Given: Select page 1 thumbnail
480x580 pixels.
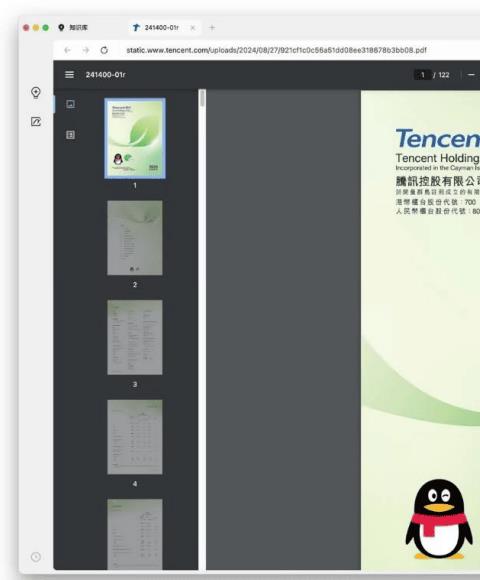Looking at the screenshot, I should (x=135, y=138).
